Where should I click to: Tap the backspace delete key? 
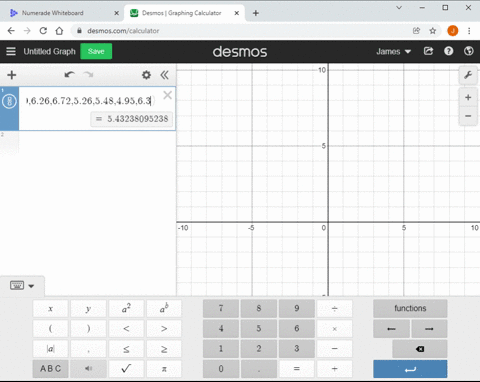tap(420, 349)
